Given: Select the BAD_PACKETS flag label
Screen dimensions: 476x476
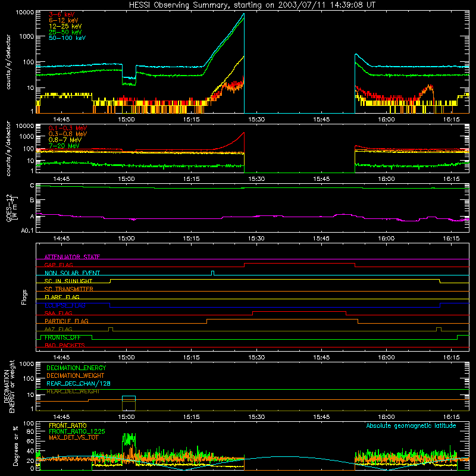Looking at the screenshot, I should point(65,345).
